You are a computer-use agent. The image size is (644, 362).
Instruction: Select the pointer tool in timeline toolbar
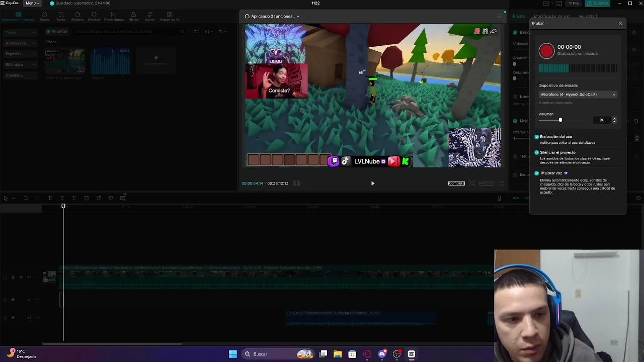tap(6, 198)
